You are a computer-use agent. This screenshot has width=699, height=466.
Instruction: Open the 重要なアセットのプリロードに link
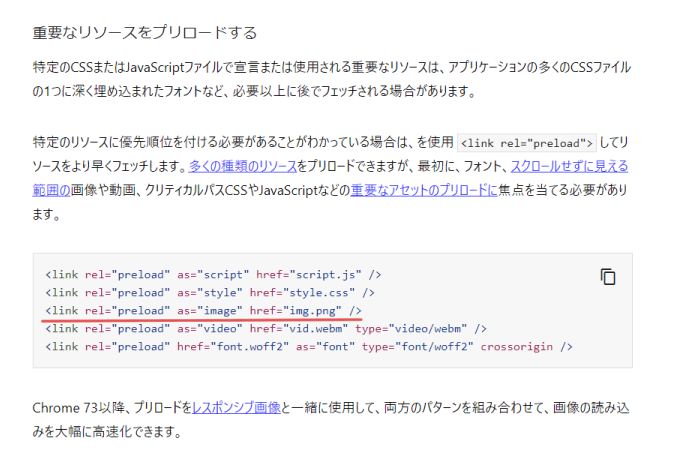pos(424,190)
